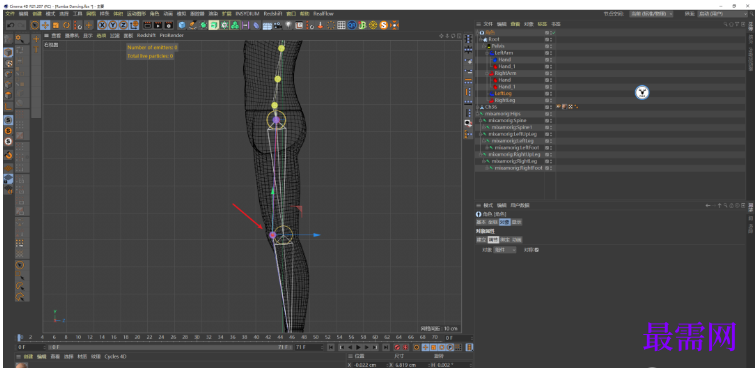755x368 pixels.
Task: Activate the Rotate tool in toolbar
Action: [66, 25]
